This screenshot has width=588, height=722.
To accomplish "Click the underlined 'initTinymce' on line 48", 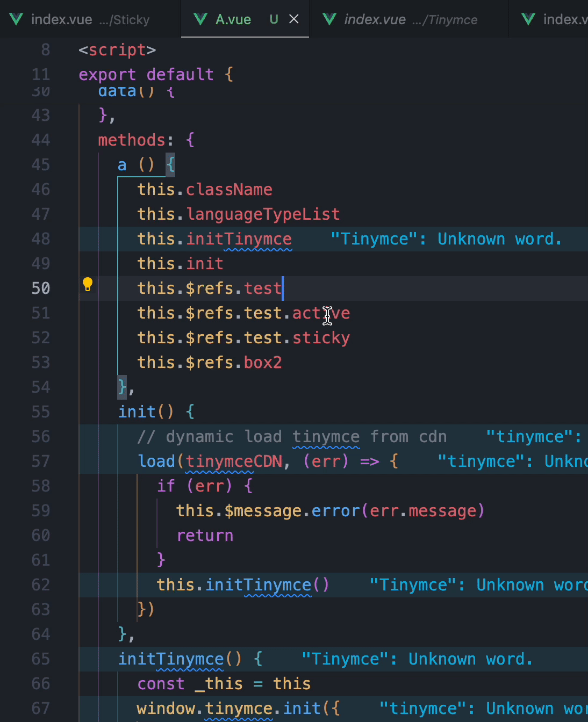I will coord(239,239).
